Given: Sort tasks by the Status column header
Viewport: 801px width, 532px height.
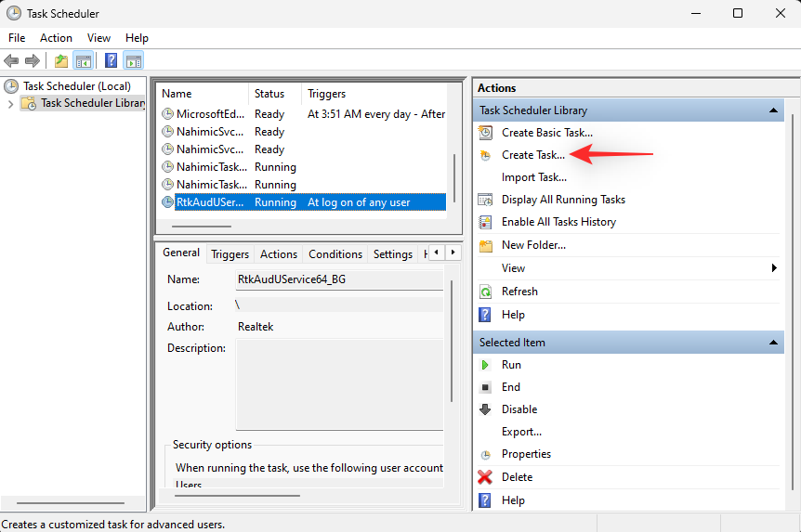Looking at the screenshot, I should [275, 94].
